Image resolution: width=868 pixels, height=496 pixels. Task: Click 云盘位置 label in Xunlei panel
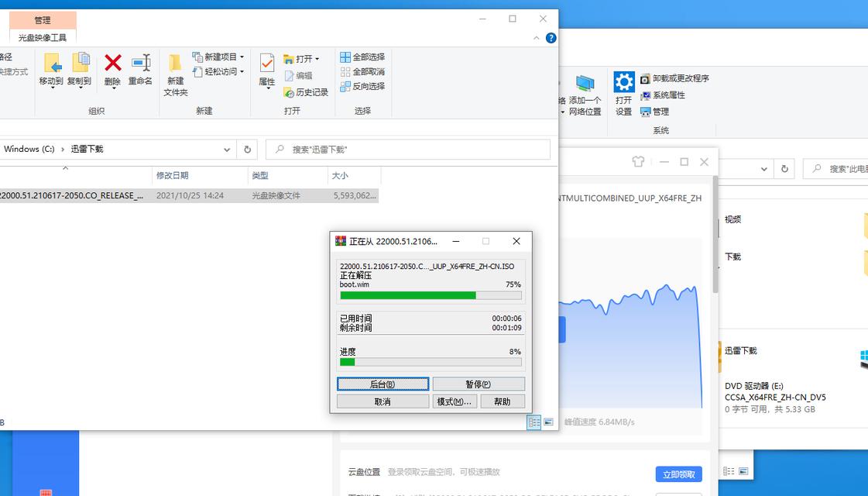364,472
